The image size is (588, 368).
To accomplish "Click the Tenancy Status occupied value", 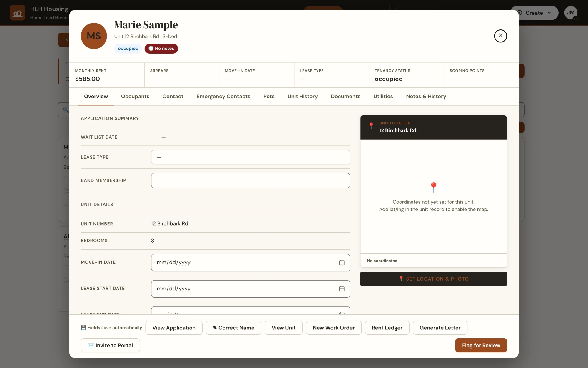I will click(x=389, y=79).
